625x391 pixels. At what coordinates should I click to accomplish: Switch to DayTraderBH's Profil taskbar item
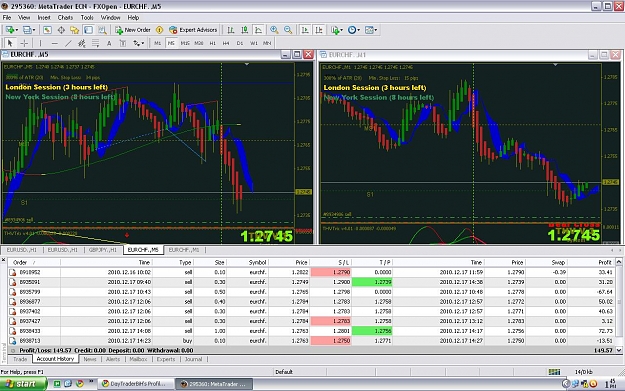[x=136, y=384]
